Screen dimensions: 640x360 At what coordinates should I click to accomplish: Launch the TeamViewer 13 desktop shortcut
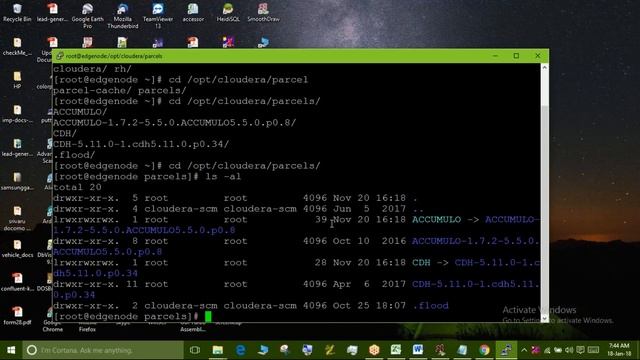[x=158, y=16]
